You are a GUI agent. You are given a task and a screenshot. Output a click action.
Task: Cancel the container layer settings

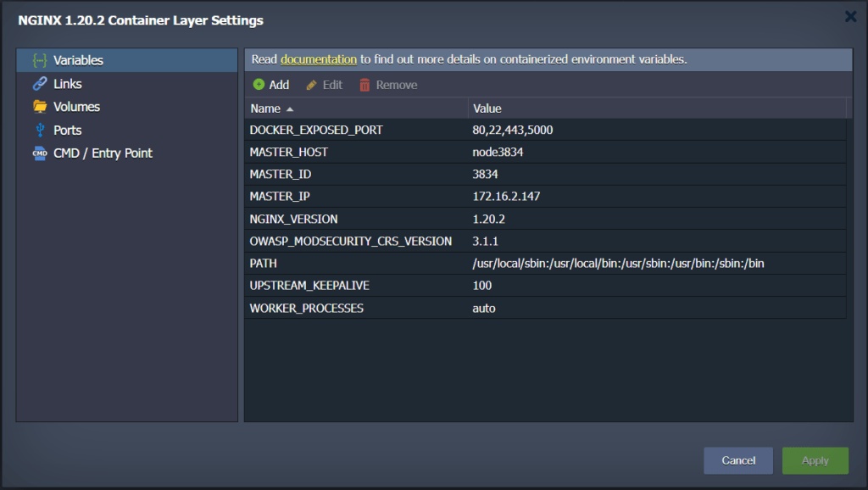click(x=738, y=460)
